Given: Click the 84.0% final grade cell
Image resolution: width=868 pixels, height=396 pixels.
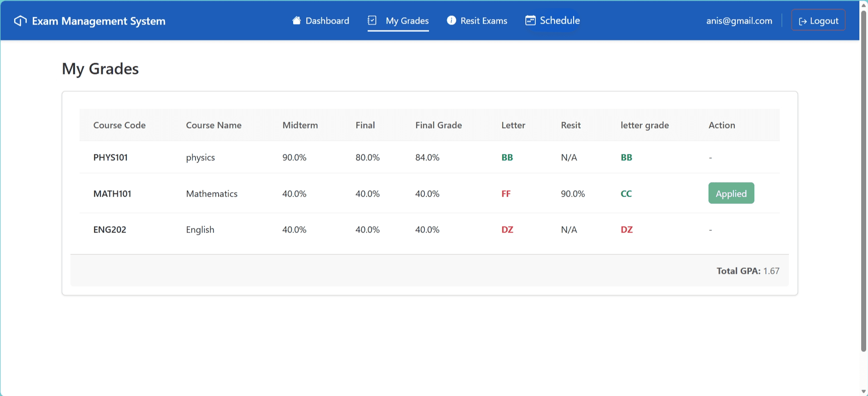Looking at the screenshot, I should click(427, 157).
